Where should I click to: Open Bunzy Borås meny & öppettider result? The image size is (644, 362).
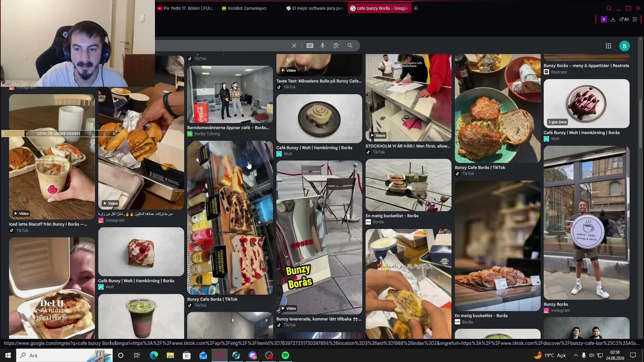[586, 65]
